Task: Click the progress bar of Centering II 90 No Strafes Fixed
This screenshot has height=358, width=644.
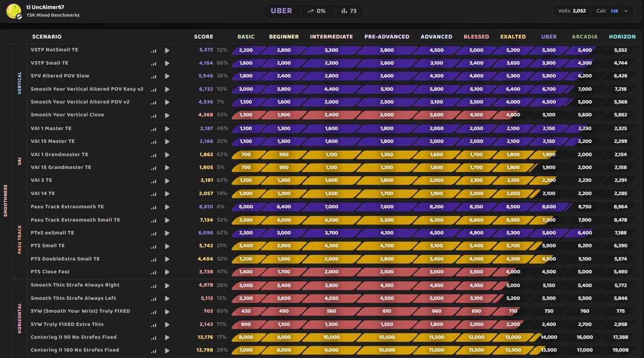Action: point(386,337)
